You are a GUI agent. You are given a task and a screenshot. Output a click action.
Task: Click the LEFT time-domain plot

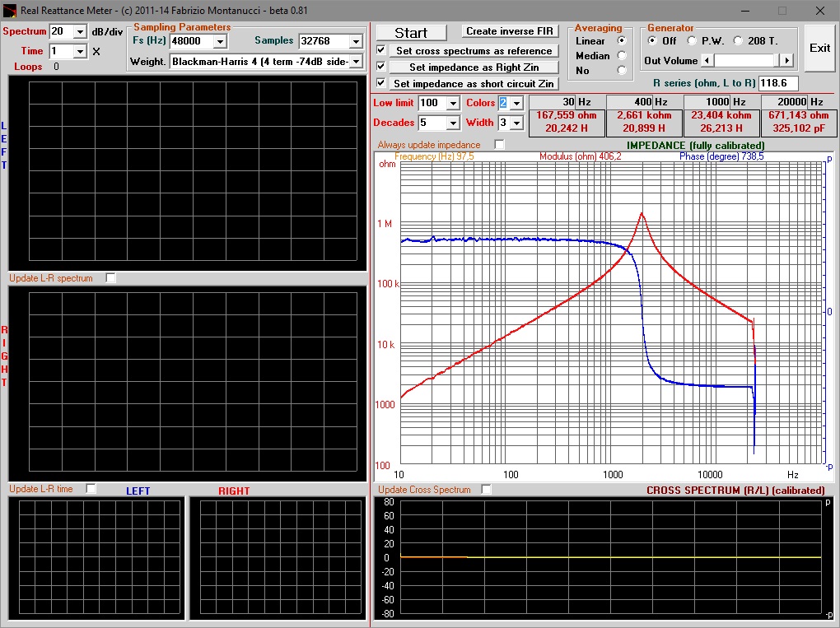tap(96, 558)
